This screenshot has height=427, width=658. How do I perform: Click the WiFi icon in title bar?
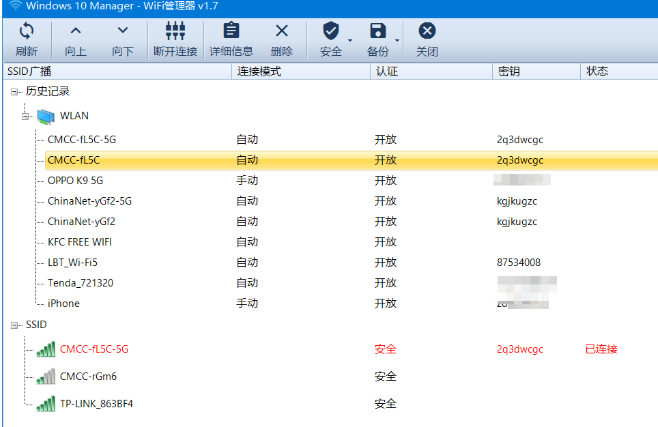pos(15,6)
